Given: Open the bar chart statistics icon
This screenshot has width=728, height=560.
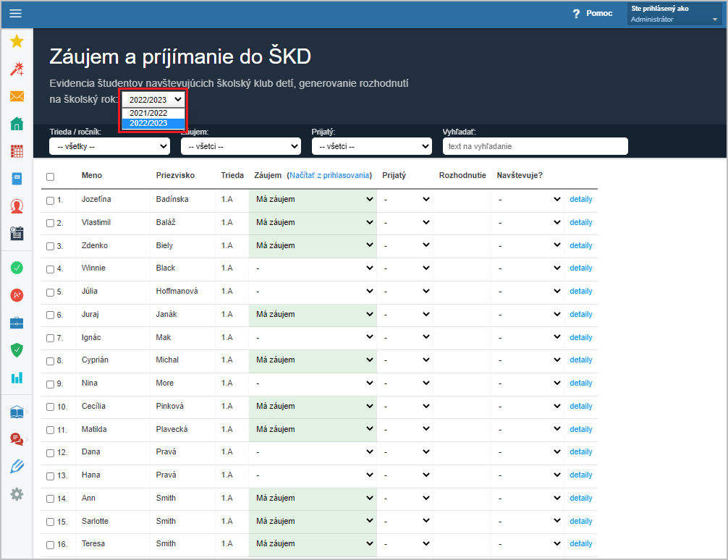Looking at the screenshot, I should 17,378.
